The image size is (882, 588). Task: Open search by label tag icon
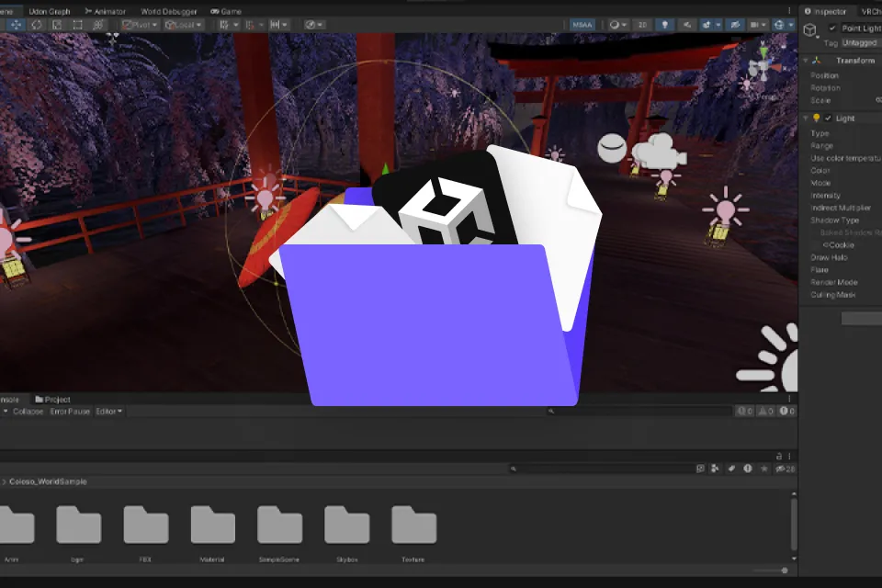pyautogui.click(x=731, y=469)
